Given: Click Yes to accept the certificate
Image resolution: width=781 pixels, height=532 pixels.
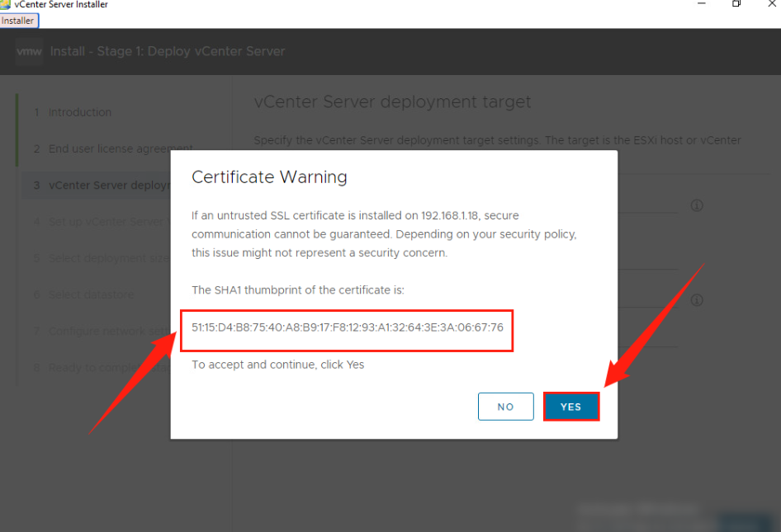Looking at the screenshot, I should click(x=570, y=406).
